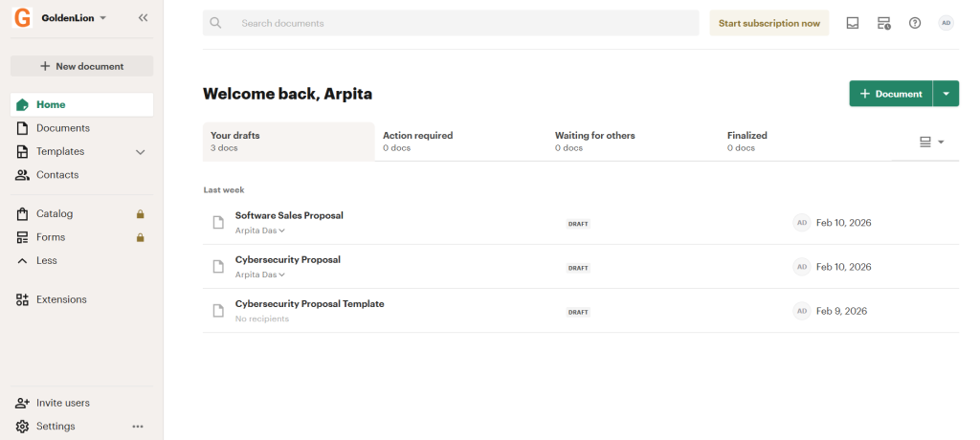
Task: Click the Cybersecurity Proposal document icon
Action: pyautogui.click(x=218, y=266)
